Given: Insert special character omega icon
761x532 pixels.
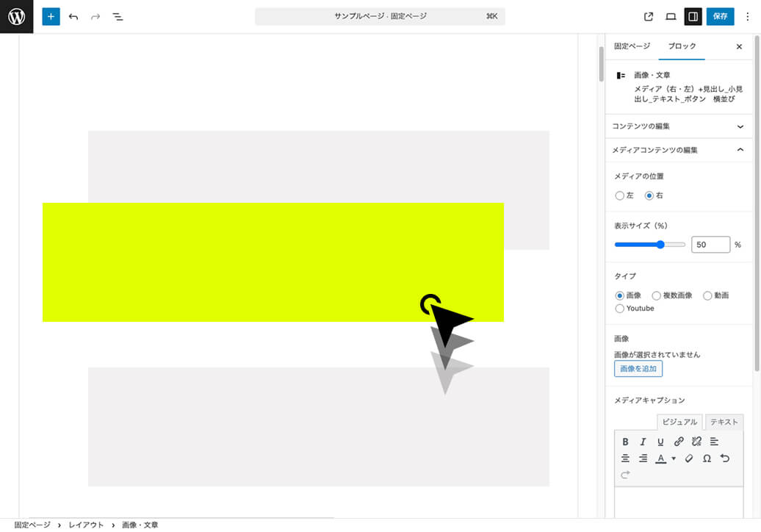Looking at the screenshot, I should click(707, 459).
